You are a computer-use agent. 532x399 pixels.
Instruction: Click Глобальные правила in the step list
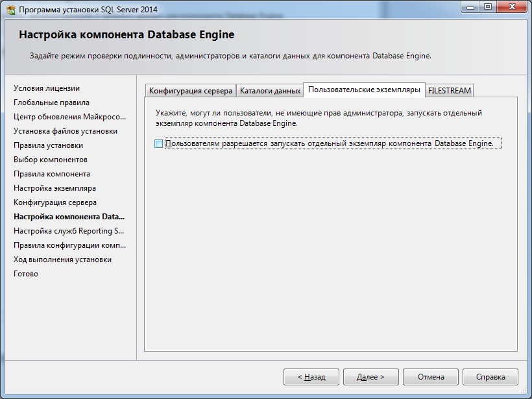[x=51, y=103]
